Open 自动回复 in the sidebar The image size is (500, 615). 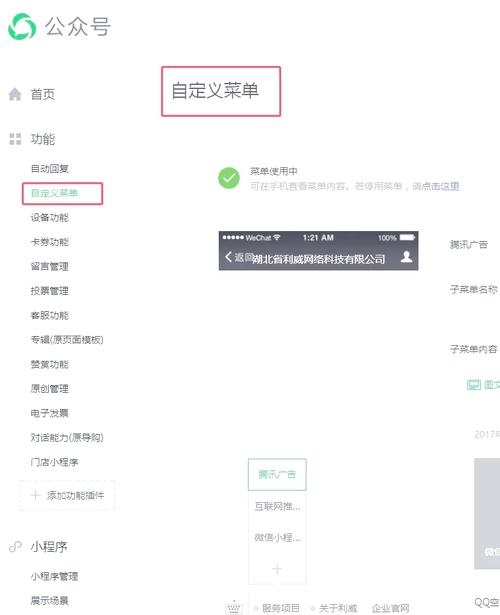coord(50,169)
